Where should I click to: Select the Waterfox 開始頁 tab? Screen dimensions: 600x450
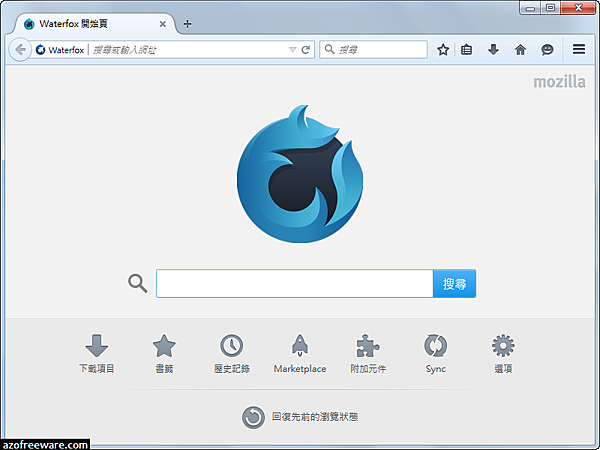tap(94, 24)
